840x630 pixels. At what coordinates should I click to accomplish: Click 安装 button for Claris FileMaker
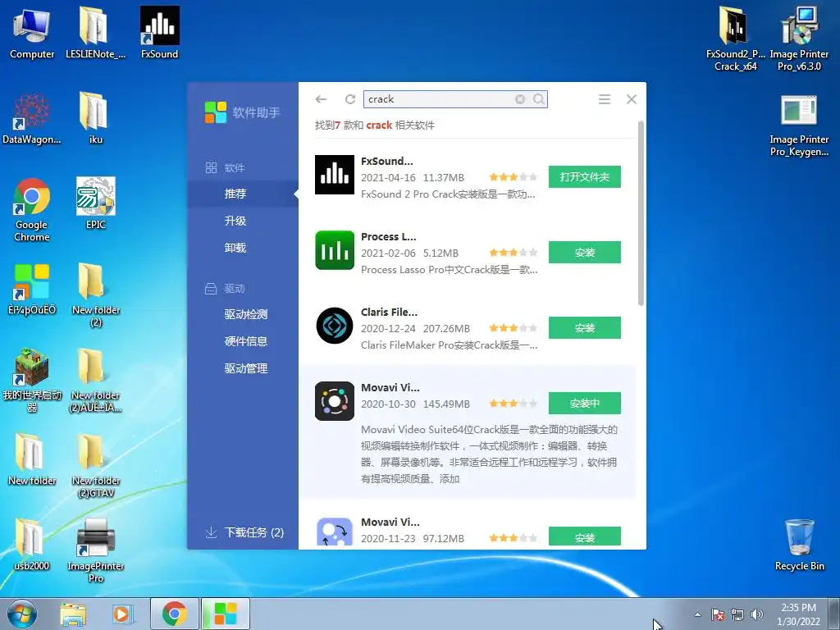click(584, 328)
